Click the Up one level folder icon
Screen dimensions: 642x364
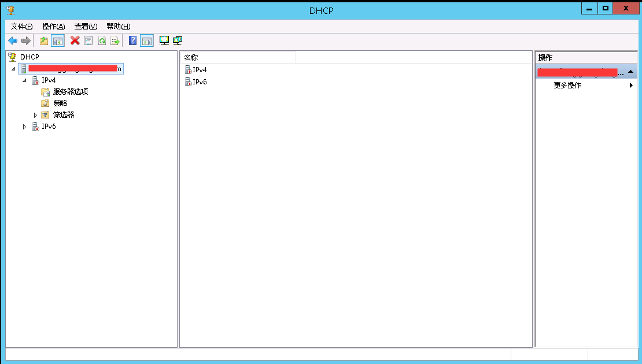pos(44,40)
